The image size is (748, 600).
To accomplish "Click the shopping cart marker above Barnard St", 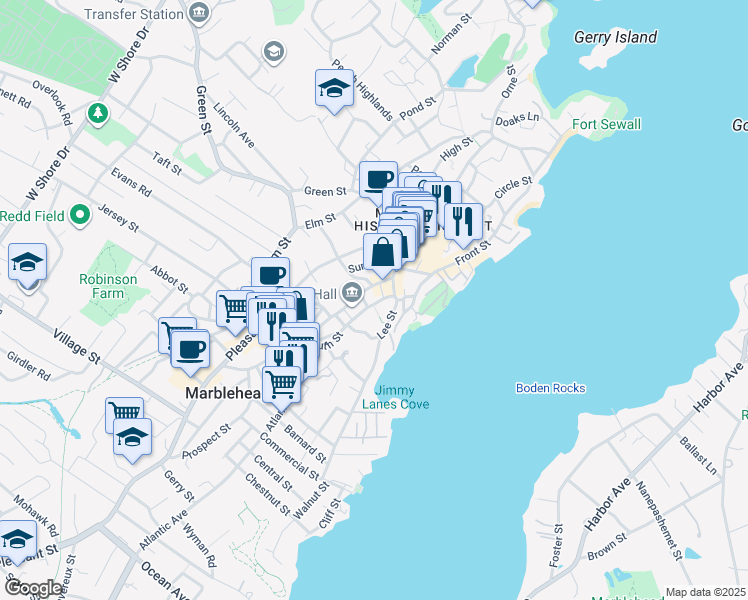I will pos(282,383).
